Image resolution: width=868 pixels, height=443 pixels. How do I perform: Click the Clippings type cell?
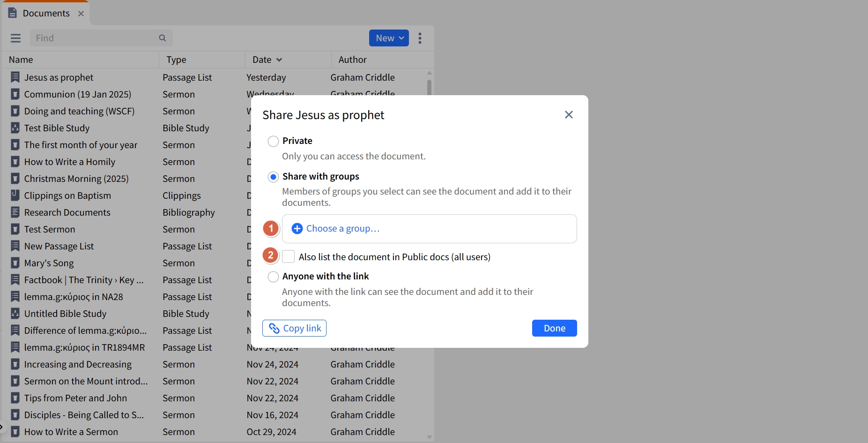coord(182,195)
